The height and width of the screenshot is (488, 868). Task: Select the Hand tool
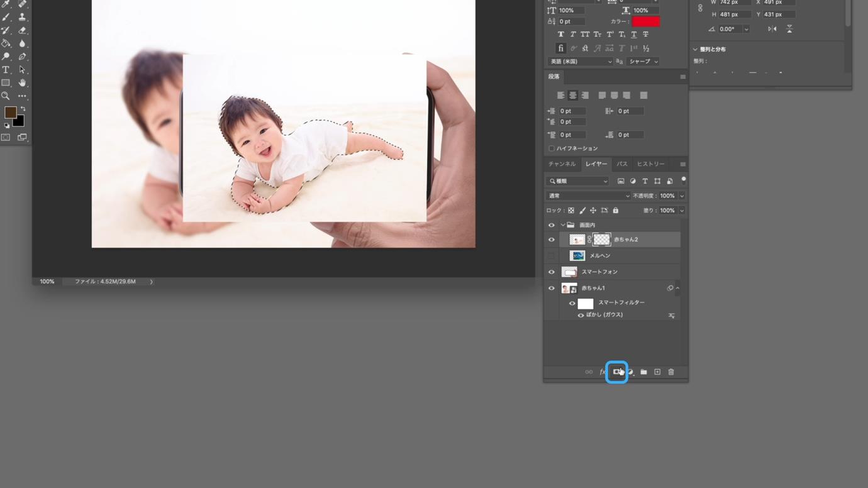22,83
